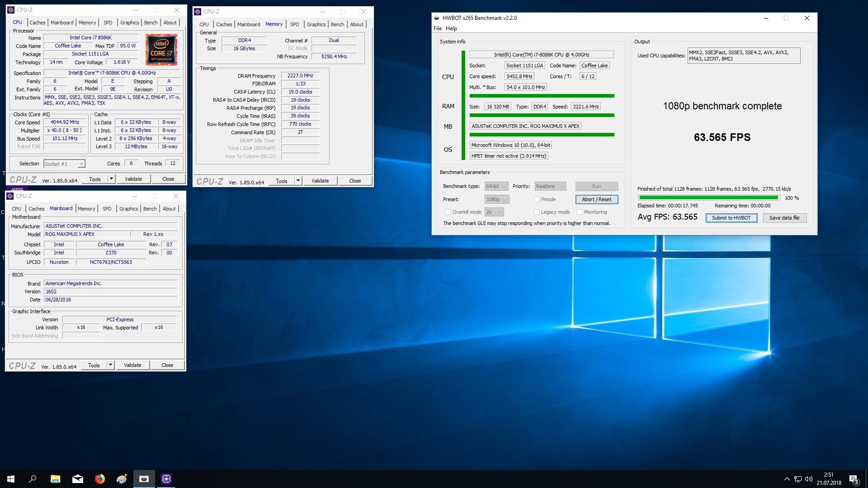Click CPU-Z title icon in Memory window
This screenshot has width=868, height=488.
[198, 12]
